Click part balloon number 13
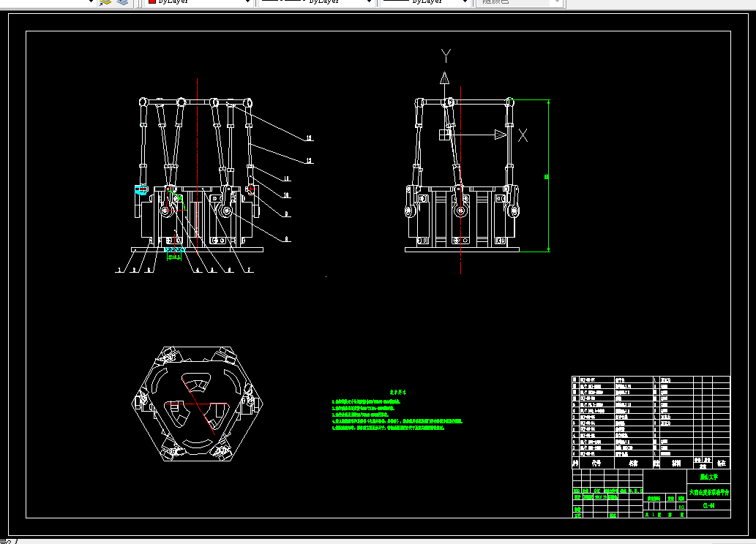 pyautogui.click(x=309, y=137)
